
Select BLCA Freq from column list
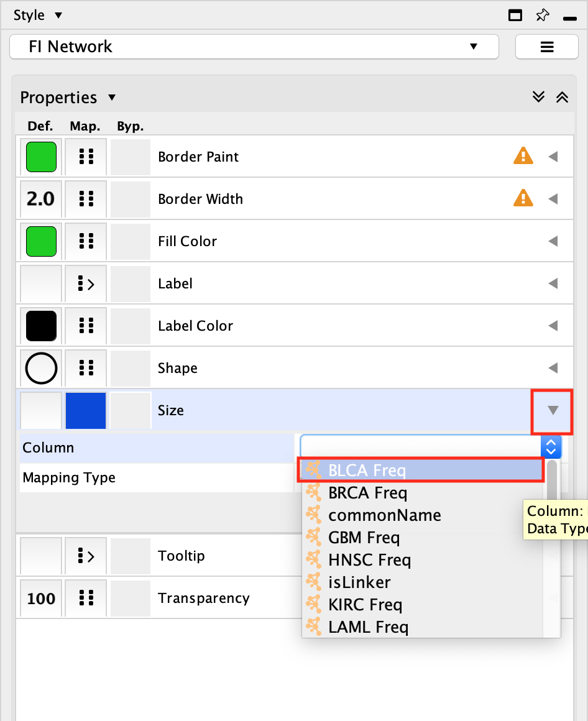[367, 471]
